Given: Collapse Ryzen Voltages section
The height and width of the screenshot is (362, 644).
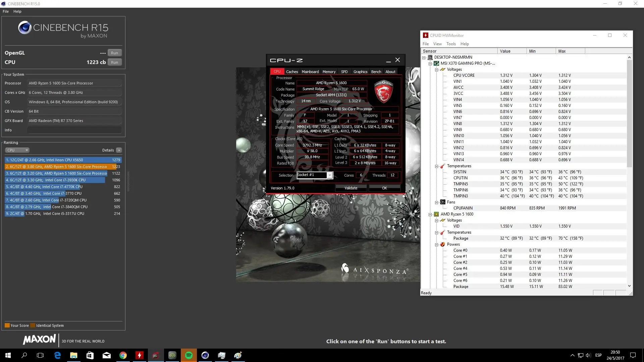Looking at the screenshot, I should pos(437,221).
